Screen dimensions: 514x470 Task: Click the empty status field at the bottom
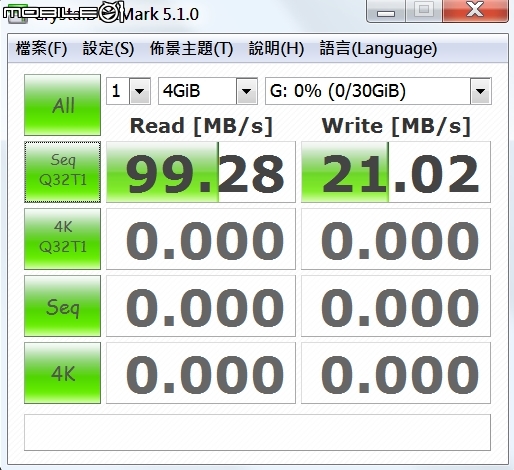pyautogui.click(x=257, y=432)
